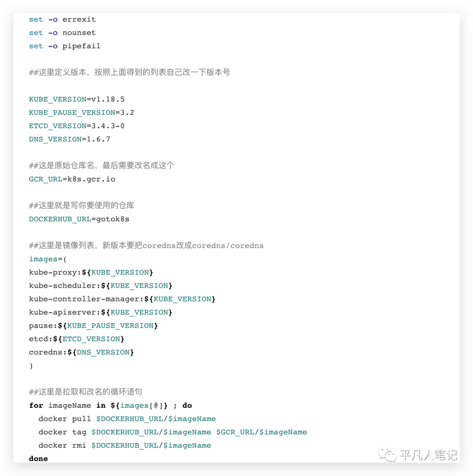Click the KUBE_PAUSE_VERSION=3.2 line
The width and height of the screenshot is (473, 476).
(x=81, y=112)
